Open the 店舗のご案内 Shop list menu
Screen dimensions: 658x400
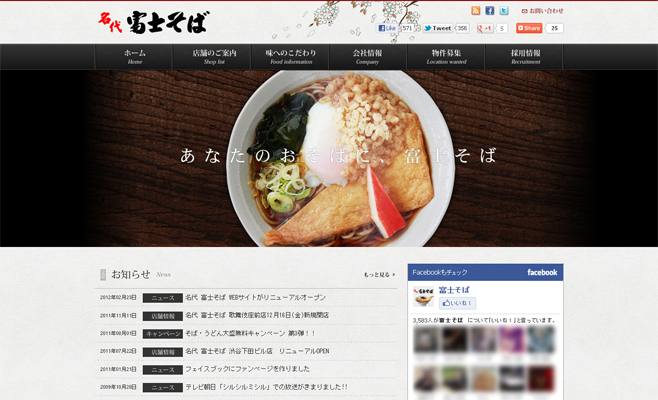point(214,57)
